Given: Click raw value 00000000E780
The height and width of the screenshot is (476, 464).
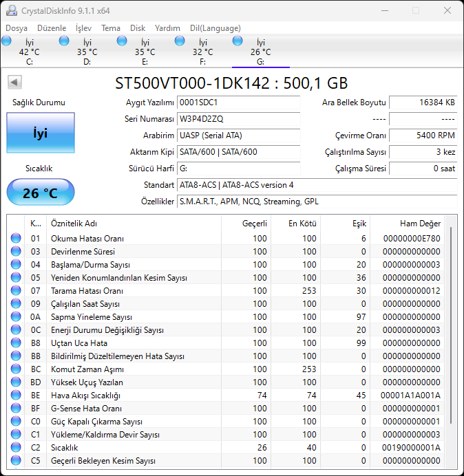Looking at the screenshot, I should (412, 238).
